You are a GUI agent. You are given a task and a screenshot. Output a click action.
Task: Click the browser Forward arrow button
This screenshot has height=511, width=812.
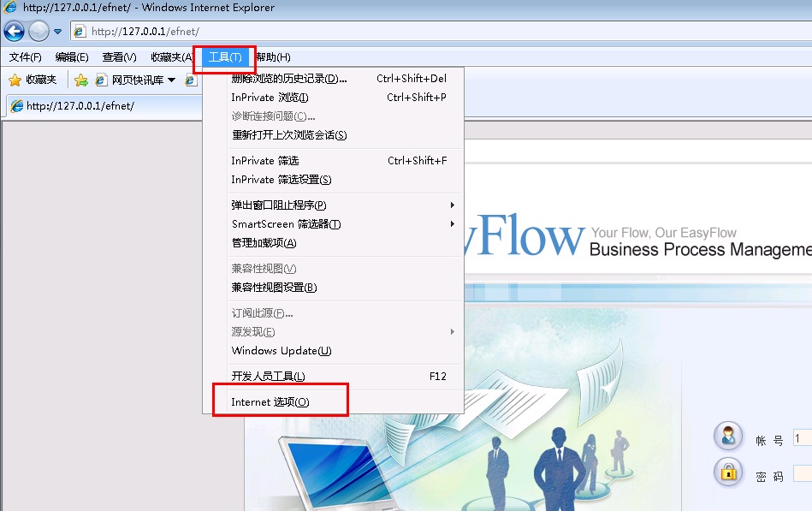click(39, 32)
